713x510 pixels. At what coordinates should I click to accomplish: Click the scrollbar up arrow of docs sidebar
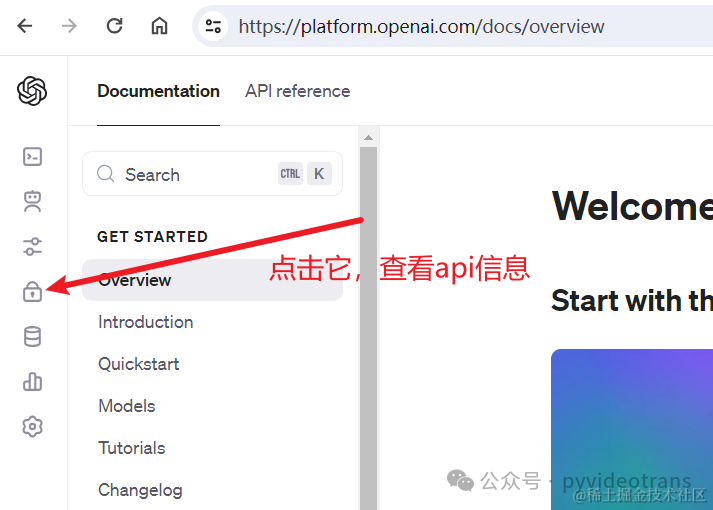(x=369, y=137)
